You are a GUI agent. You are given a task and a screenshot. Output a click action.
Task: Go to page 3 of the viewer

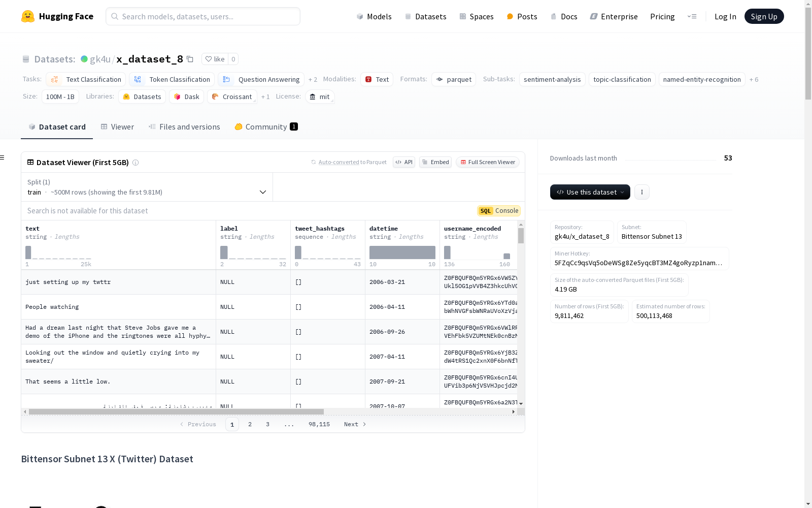click(267, 424)
